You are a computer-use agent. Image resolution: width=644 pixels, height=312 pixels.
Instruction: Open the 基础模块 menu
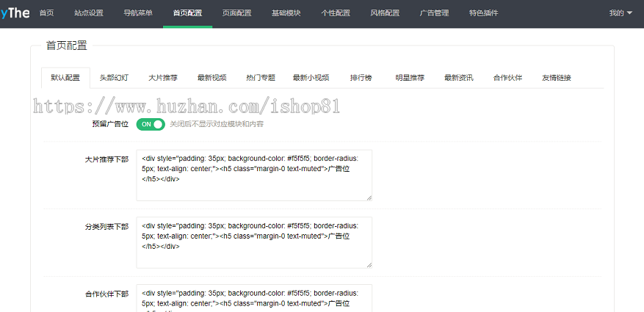click(286, 13)
